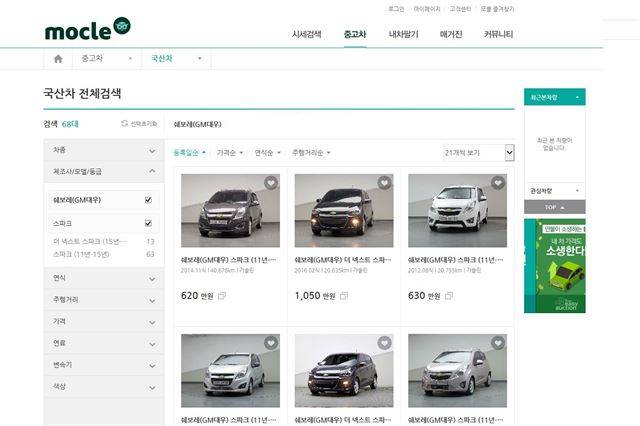Open the 내차팔기 menu
This screenshot has width=640, height=426.
coord(404,34)
